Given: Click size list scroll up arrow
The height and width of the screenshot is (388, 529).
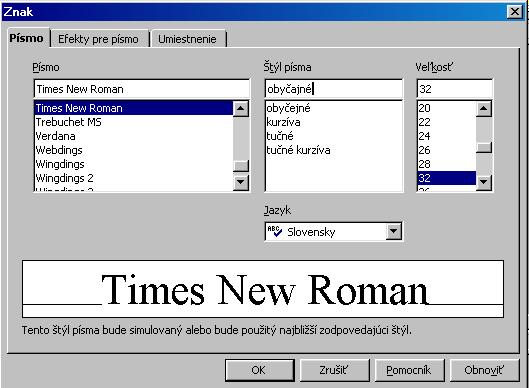Looking at the screenshot, I should click(484, 108).
